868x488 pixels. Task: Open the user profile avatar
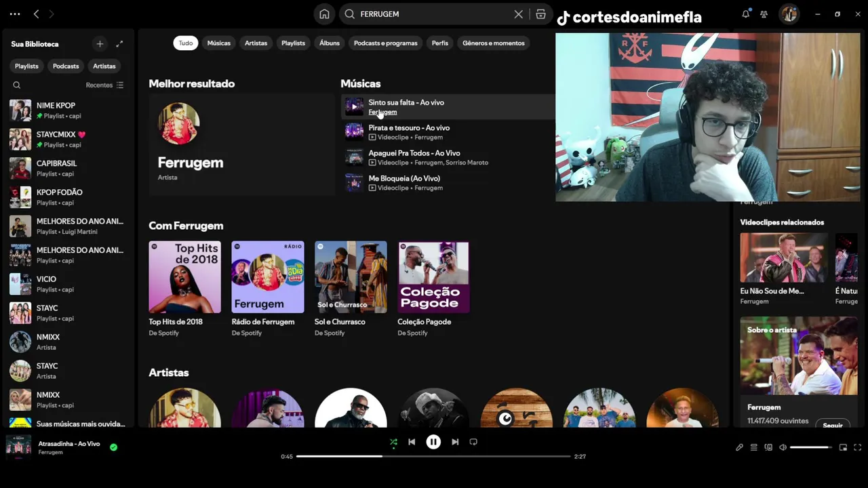pyautogui.click(x=789, y=14)
